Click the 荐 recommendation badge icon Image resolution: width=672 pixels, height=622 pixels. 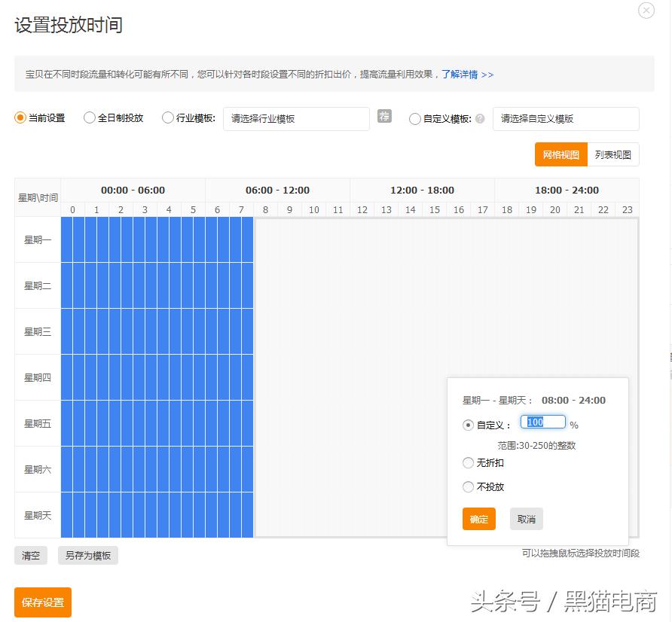pyautogui.click(x=384, y=117)
